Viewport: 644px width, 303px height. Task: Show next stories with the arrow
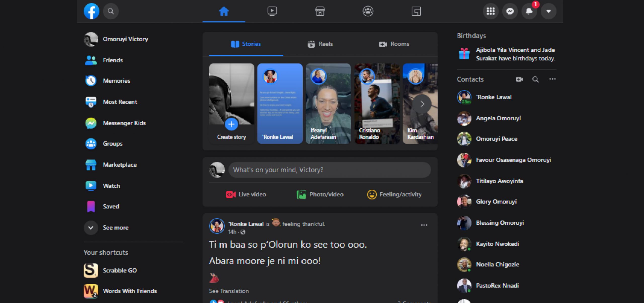(x=422, y=104)
